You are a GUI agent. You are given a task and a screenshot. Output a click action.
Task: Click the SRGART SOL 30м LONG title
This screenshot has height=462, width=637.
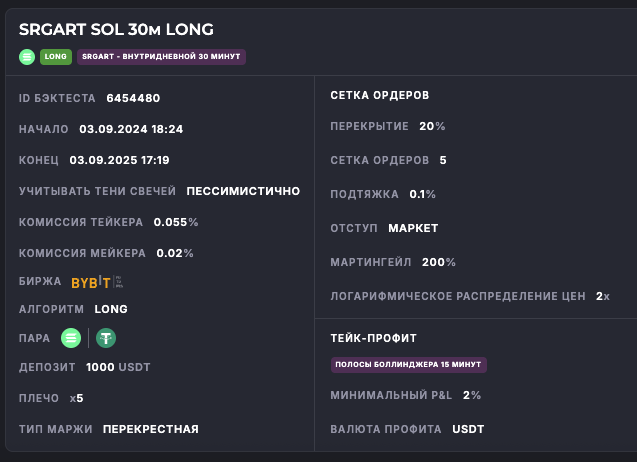pos(116,30)
